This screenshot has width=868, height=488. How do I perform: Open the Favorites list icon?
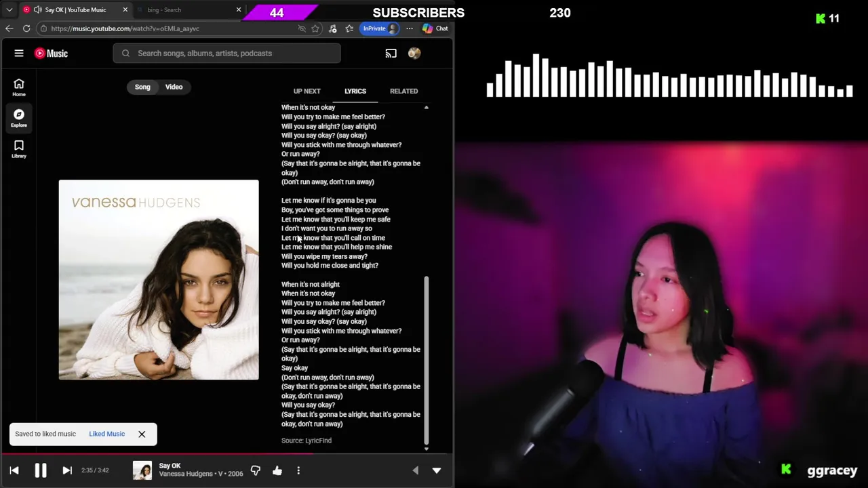click(x=349, y=28)
